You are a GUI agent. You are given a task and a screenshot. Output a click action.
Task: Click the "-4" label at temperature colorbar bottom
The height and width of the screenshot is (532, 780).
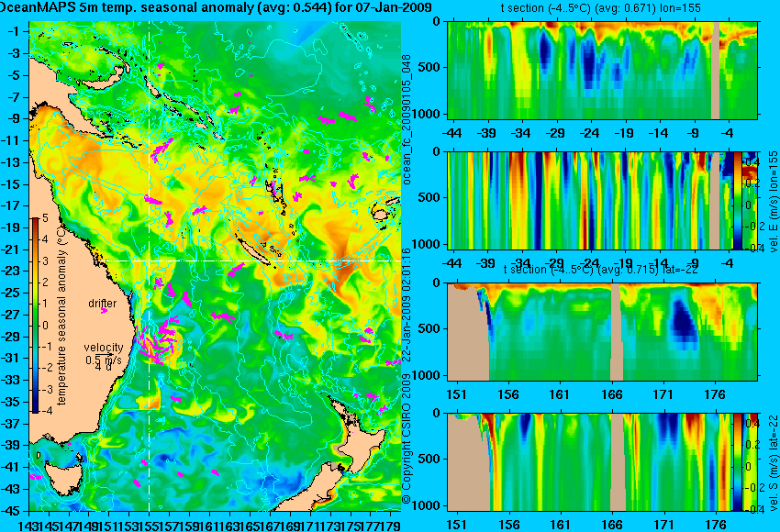click(x=46, y=411)
